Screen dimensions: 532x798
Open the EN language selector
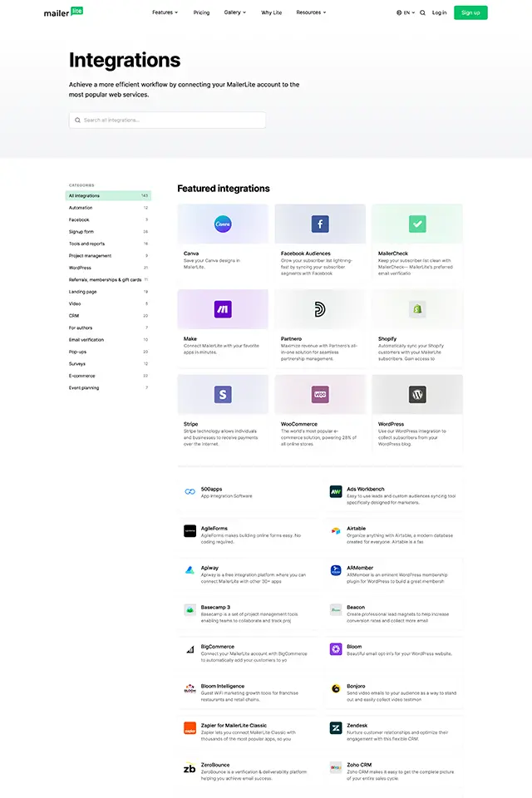(x=406, y=12)
